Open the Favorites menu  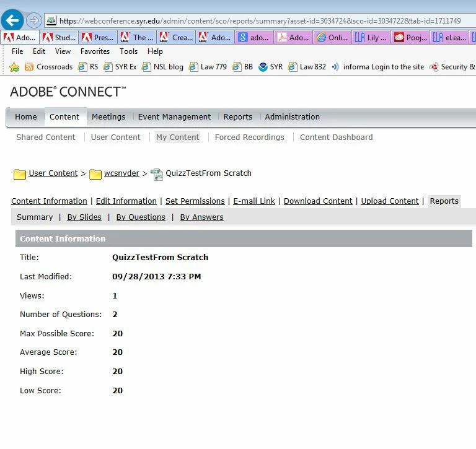(95, 51)
